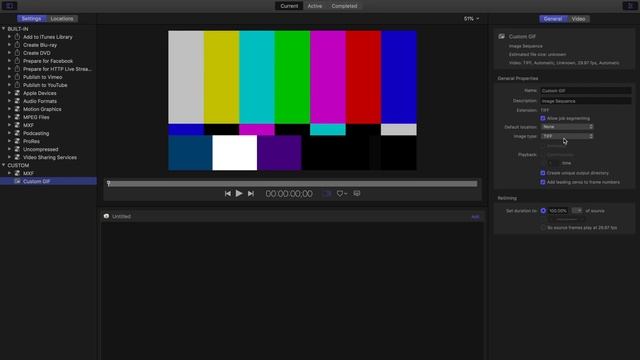Select the Custom GIF setting row
This screenshot has height=360, width=640.
48,181
